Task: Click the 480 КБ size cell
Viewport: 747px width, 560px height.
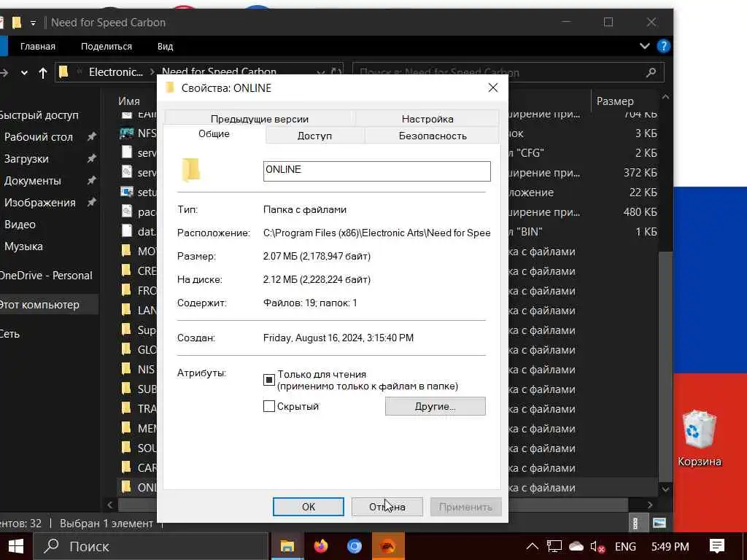Action: click(x=640, y=212)
